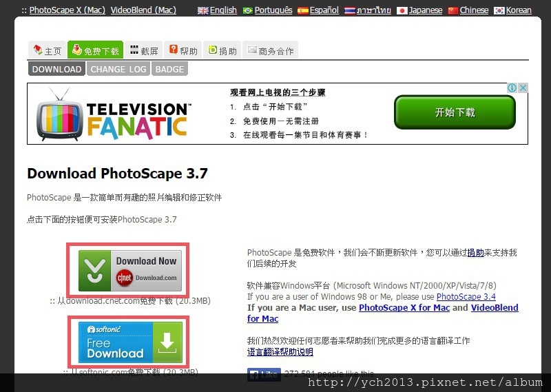
Task: Select the 免费下载 free download tab
Action: point(95,50)
